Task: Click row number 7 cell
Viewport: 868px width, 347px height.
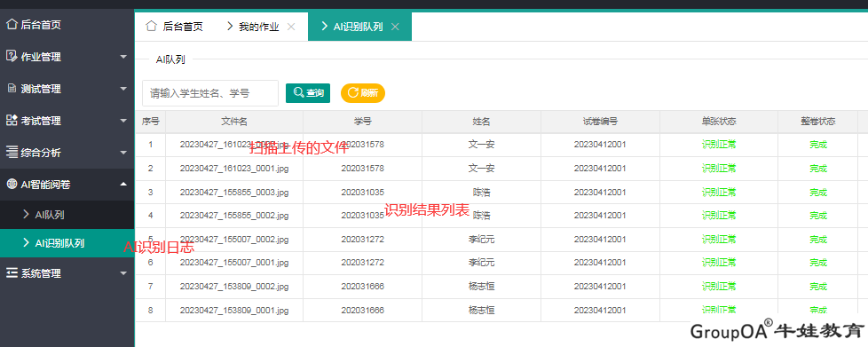Action: click(x=151, y=286)
